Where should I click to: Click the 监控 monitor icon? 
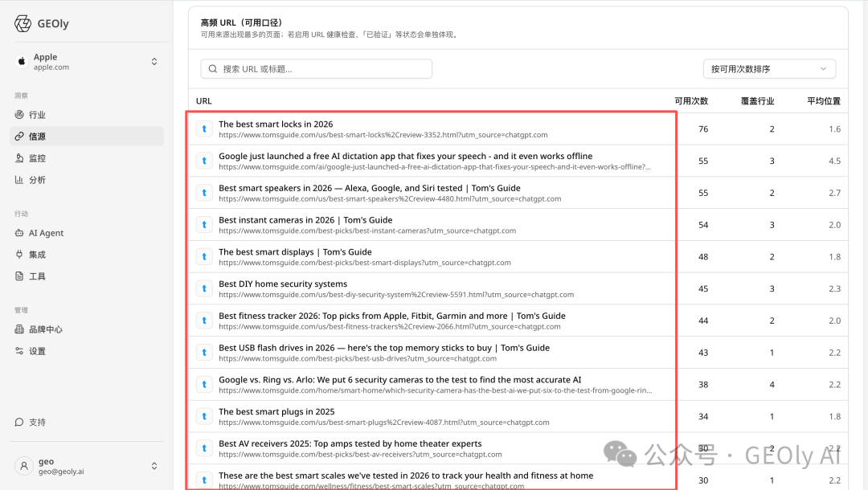pyautogui.click(x=19, y=158)
